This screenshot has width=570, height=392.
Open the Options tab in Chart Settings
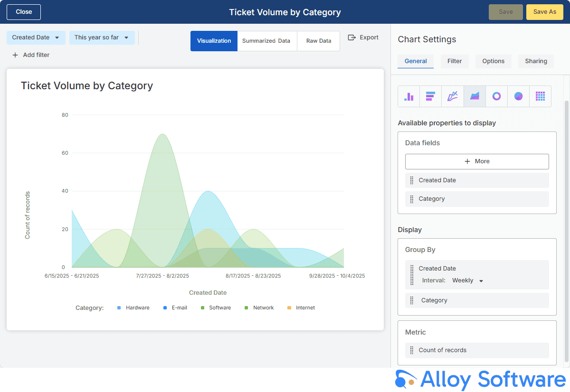click(x=493, y=61)
